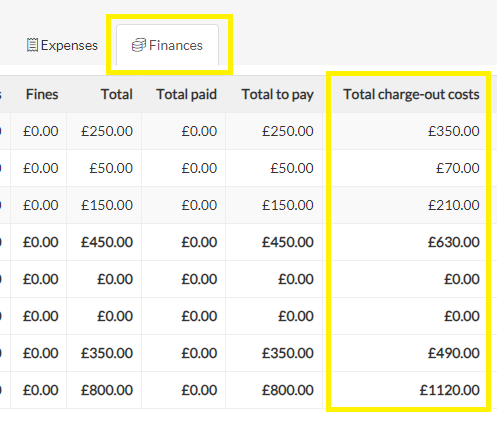Click the £50.00 Total to pay cell
The image size is (497, 421).
tap(292, 168)
